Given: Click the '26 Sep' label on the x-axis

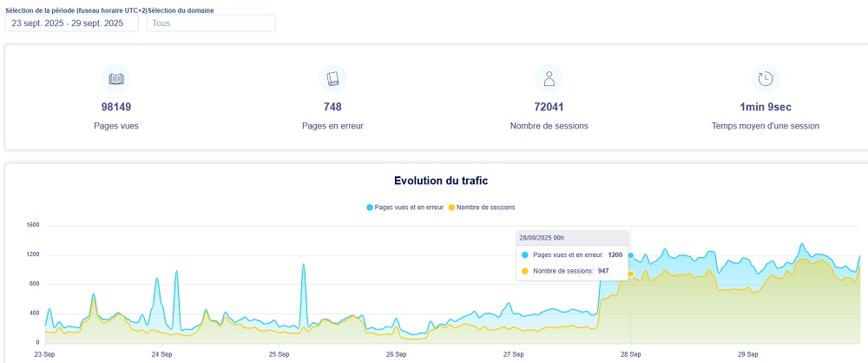Looking at the screenshot, I should pos(396,354).
